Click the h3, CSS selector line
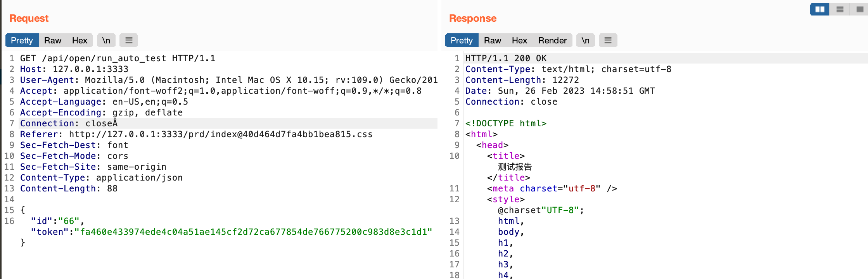The image size is (868, 279). point(505,264)
